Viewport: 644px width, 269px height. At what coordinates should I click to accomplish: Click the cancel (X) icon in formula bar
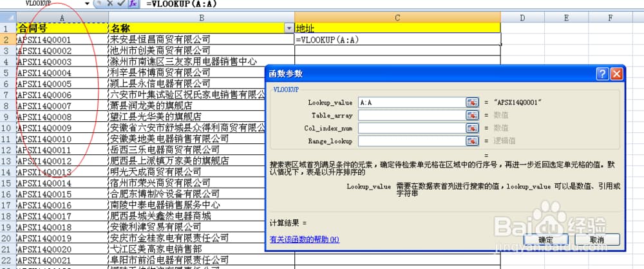tap(110, 3)
